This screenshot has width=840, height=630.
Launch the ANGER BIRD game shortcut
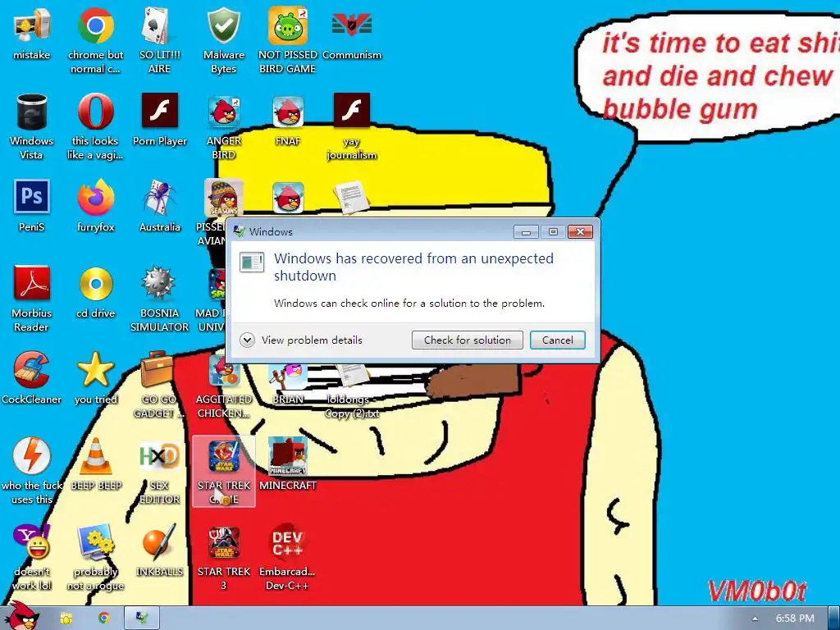point(224,126)
